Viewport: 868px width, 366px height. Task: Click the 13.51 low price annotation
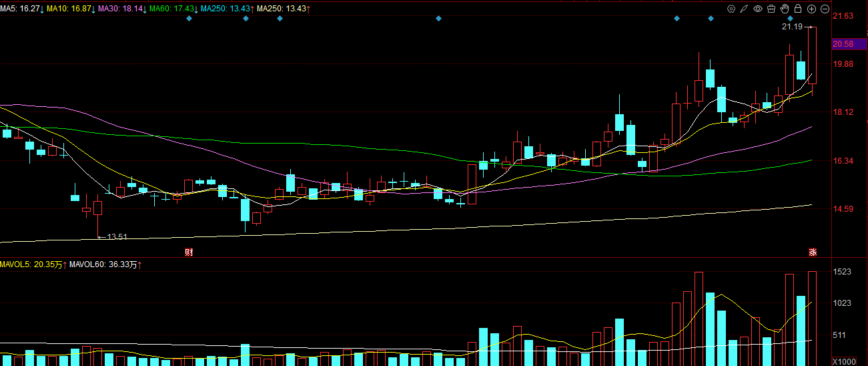coord(117,237)
